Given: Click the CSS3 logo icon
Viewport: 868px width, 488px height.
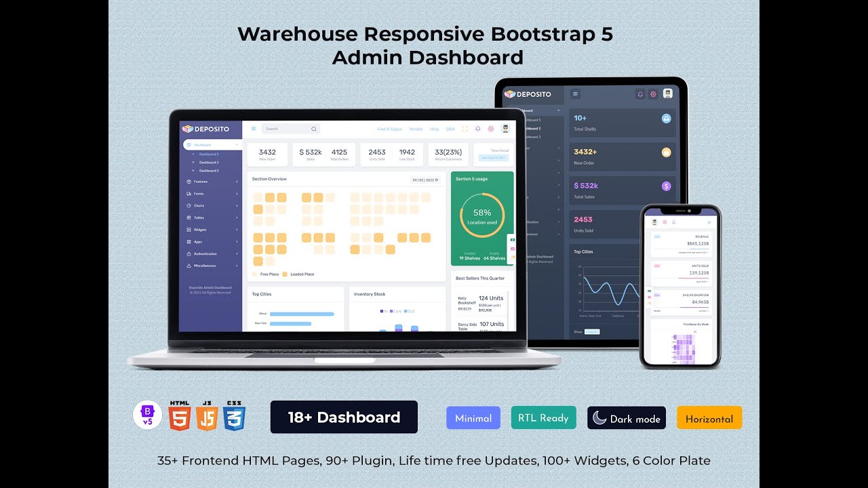Looking at the screenshot, I should click(x=234, y=415).
